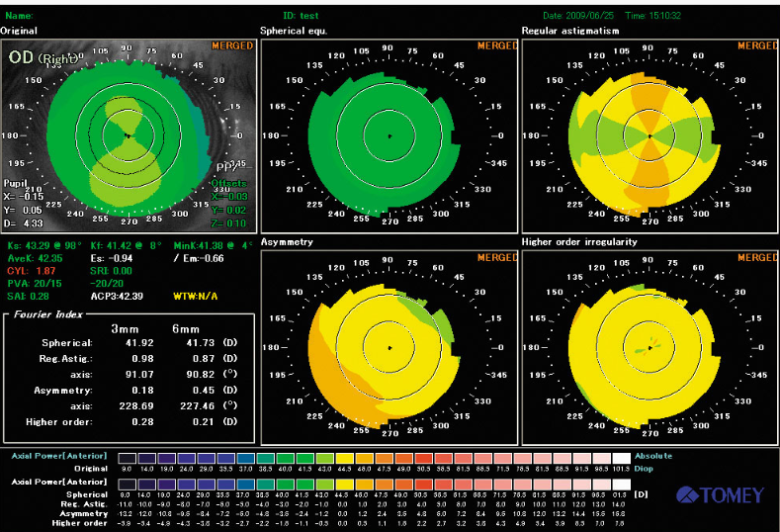
Task: Click the Asymmetry 3mm value 0.18
Action: (142, 391)
